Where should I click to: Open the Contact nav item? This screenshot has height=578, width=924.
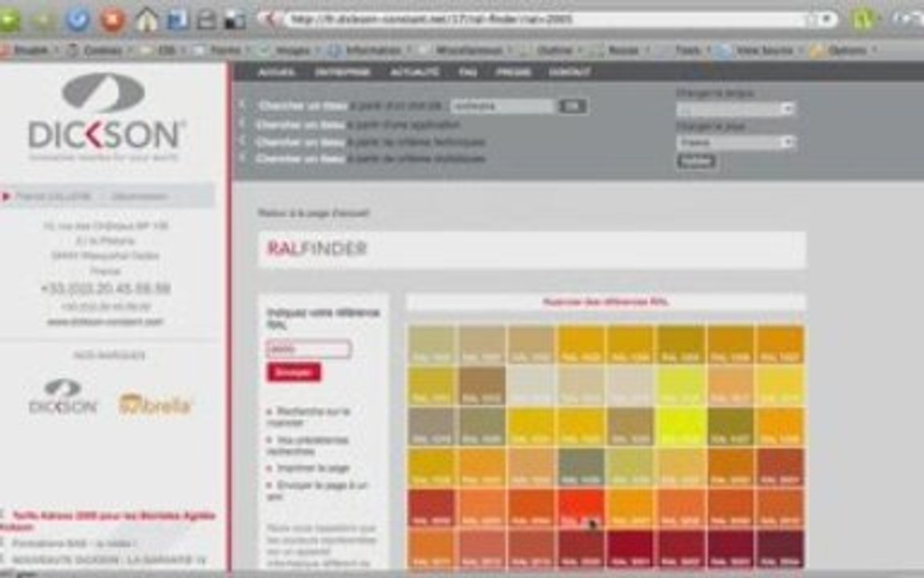[569, 72]
